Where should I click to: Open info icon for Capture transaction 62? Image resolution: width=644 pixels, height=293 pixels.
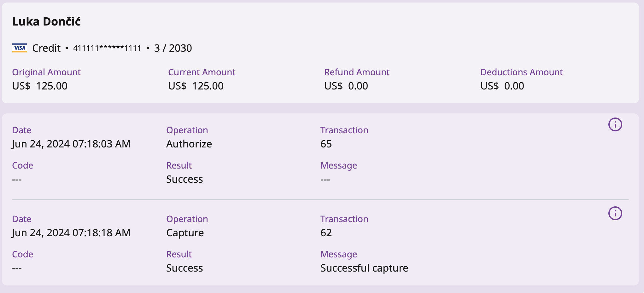pos(615,213)
